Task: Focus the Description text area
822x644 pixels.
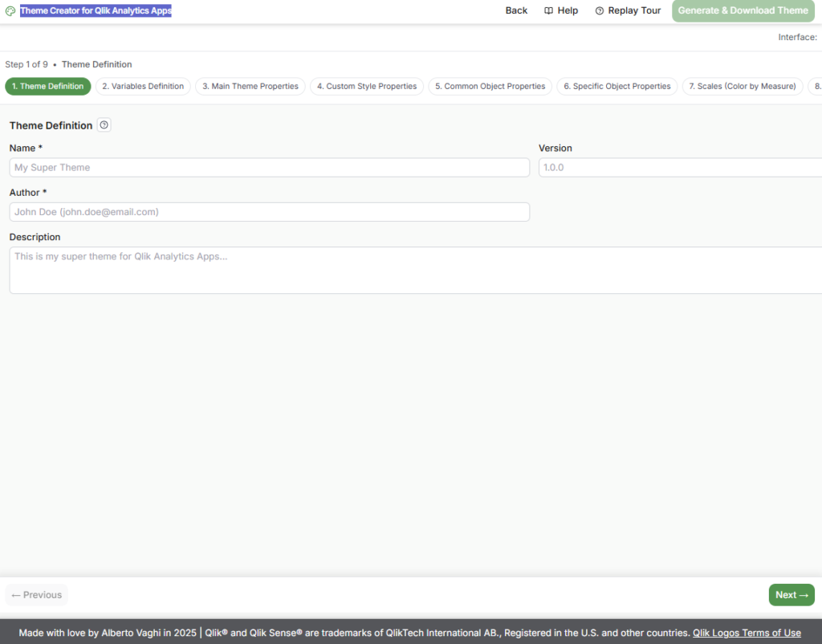Action: [x=415, y=270]
